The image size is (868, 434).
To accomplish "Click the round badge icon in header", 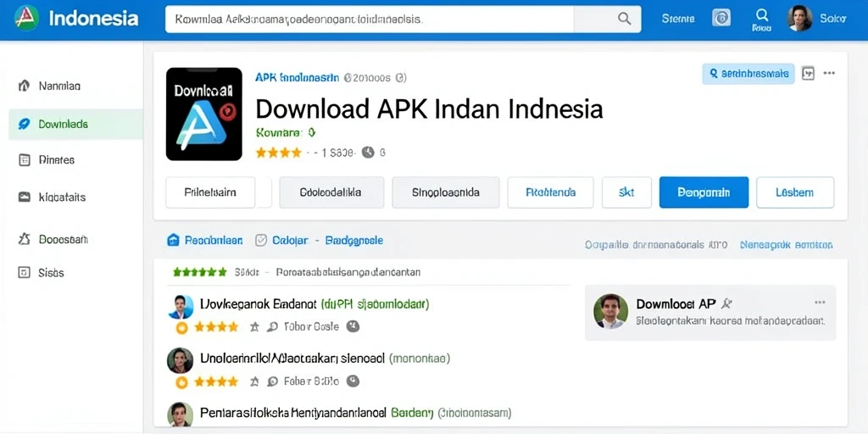I will point(721,19).
